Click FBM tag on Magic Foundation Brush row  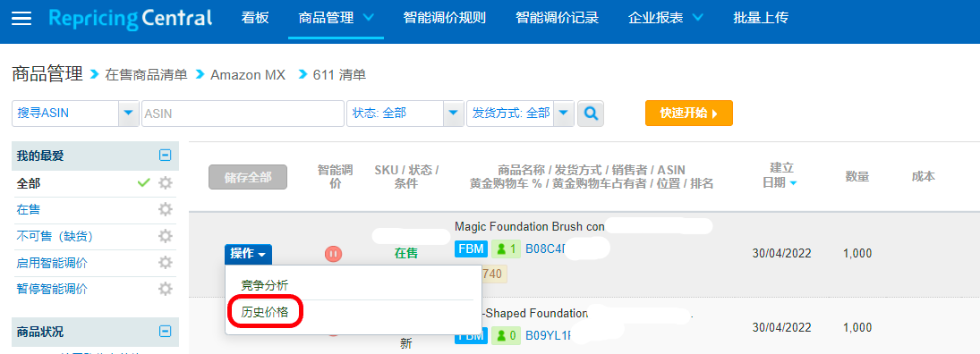(471, 249)
